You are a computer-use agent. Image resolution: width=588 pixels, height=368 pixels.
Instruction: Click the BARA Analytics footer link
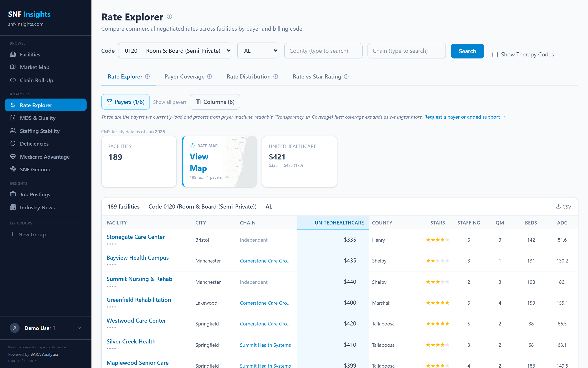pos(45,354)
